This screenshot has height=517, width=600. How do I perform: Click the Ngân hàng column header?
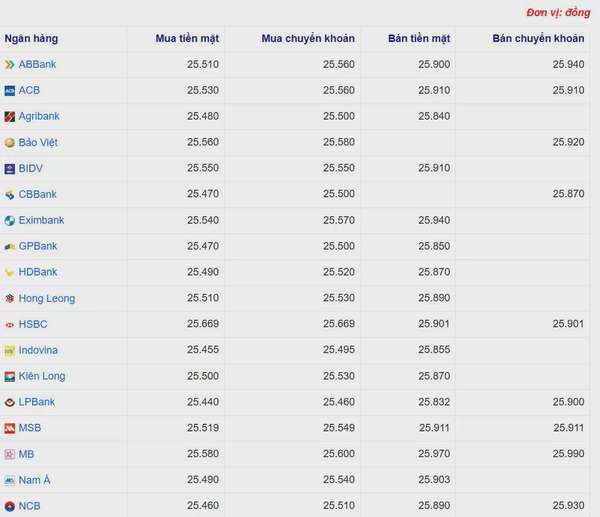[31, 39]
